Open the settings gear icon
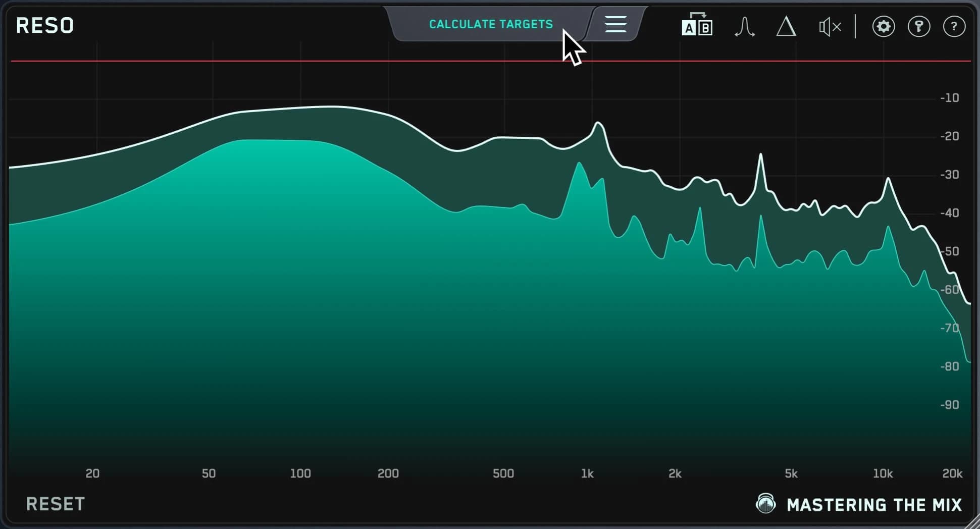Screen dimensions: 980x529 click(x=884, y=26)
